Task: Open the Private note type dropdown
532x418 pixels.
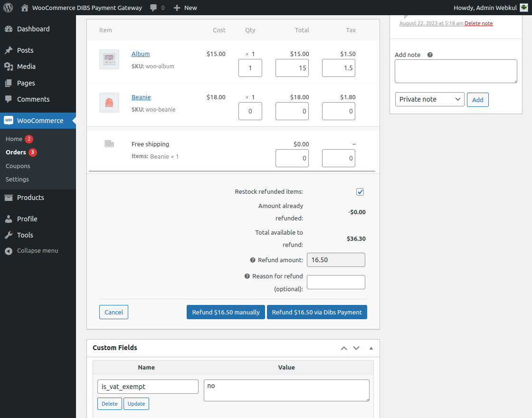Action: point(429,99)
